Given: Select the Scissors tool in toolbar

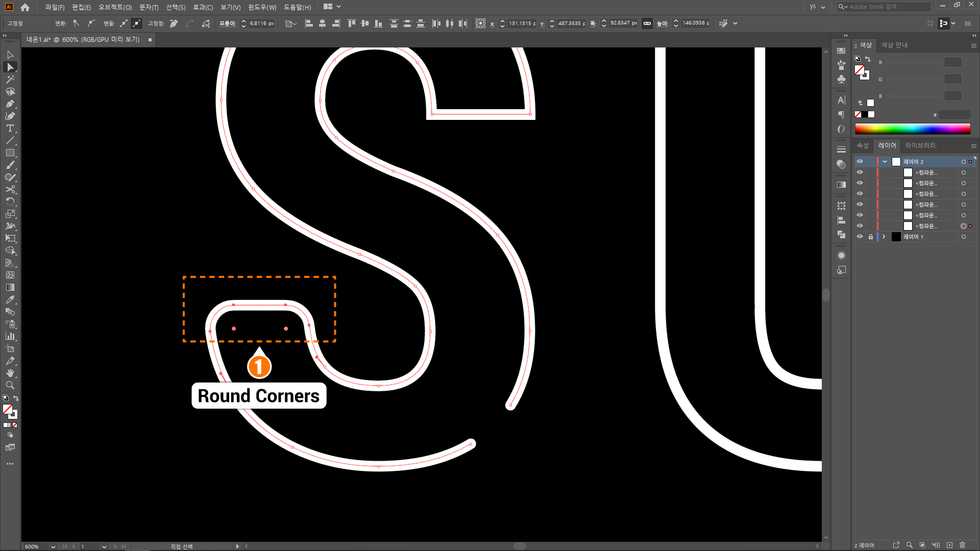Looking at the screenshot, I should point(10,190).
